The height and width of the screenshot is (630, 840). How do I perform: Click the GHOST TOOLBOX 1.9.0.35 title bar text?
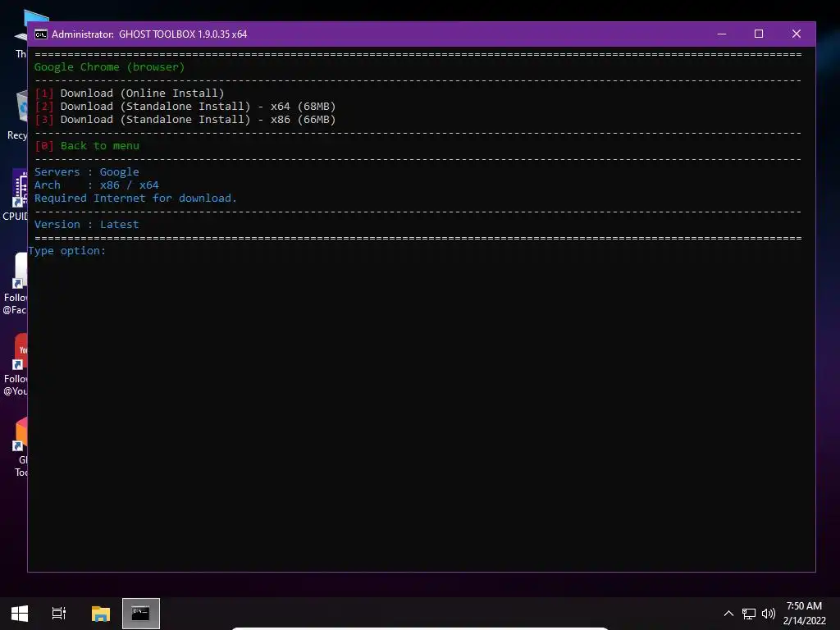(x=183, y=34)
